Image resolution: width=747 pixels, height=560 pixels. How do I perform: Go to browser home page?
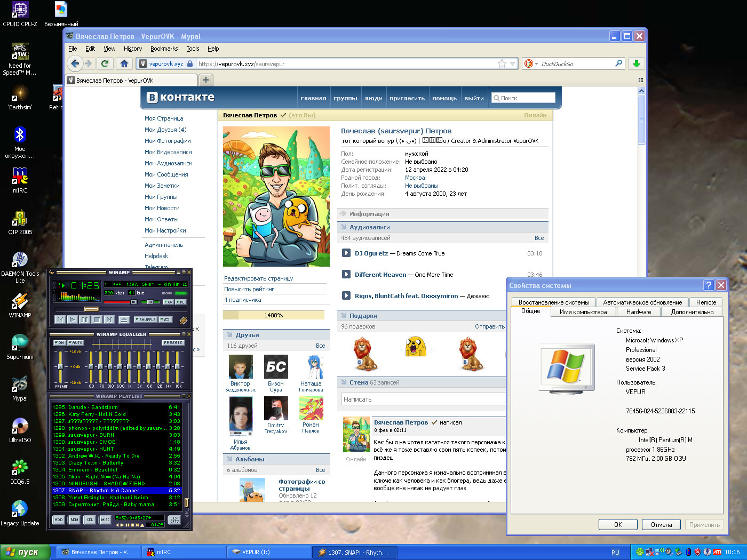tap(124, 63)
